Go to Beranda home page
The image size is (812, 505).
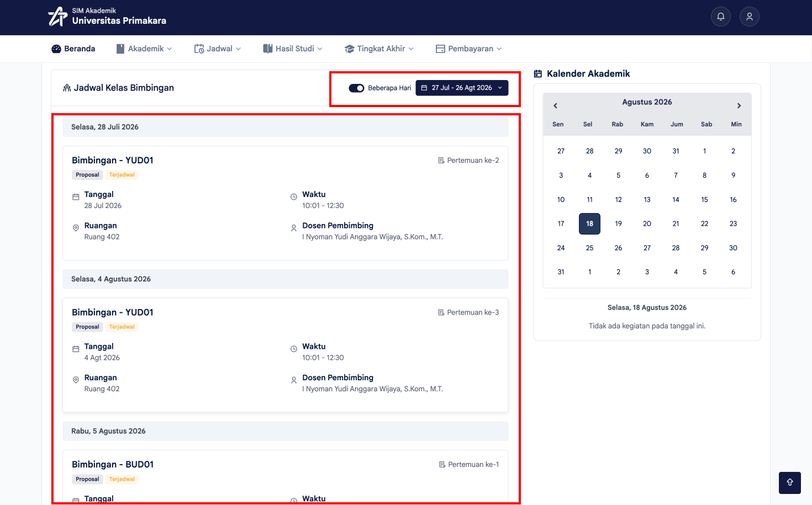73,49
